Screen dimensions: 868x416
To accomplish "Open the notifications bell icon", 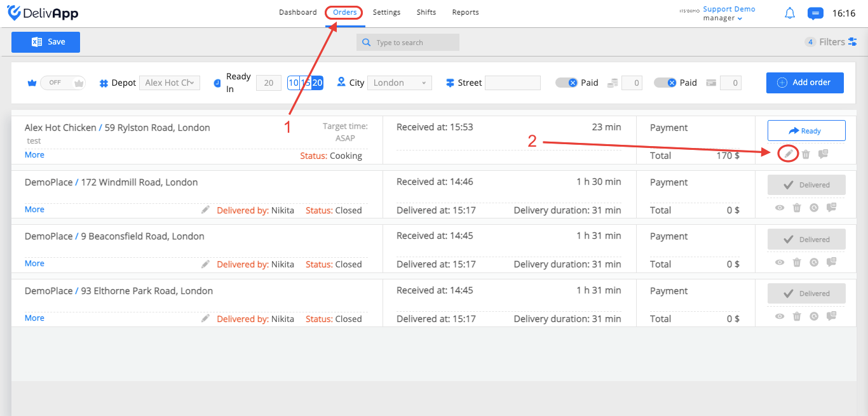I will point(790,13).
